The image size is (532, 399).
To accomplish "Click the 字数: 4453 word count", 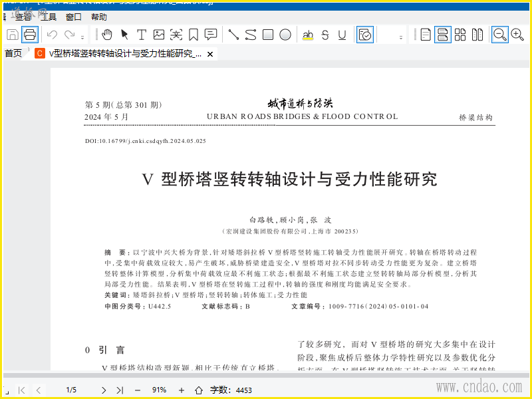I will point(231,390).
